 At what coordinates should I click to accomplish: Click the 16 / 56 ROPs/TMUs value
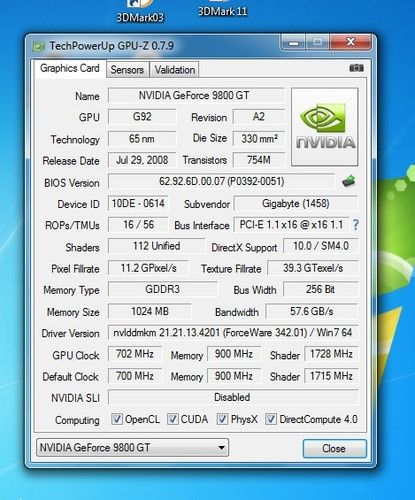point(138,225)
